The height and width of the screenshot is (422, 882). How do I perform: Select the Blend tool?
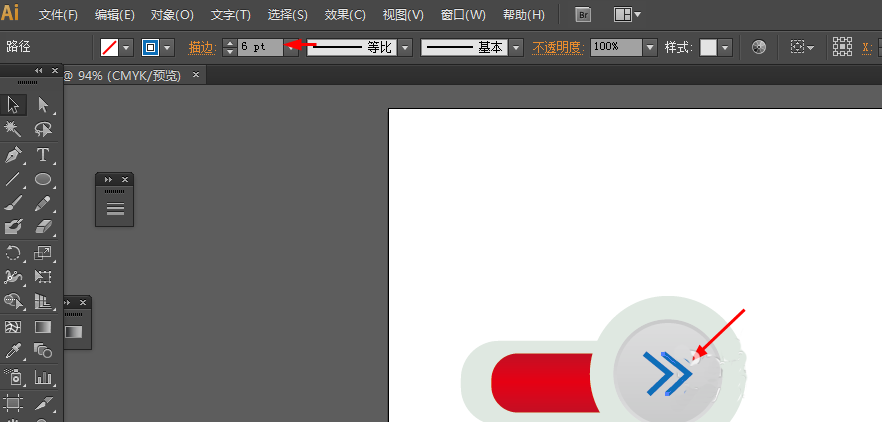pos(43,351)
